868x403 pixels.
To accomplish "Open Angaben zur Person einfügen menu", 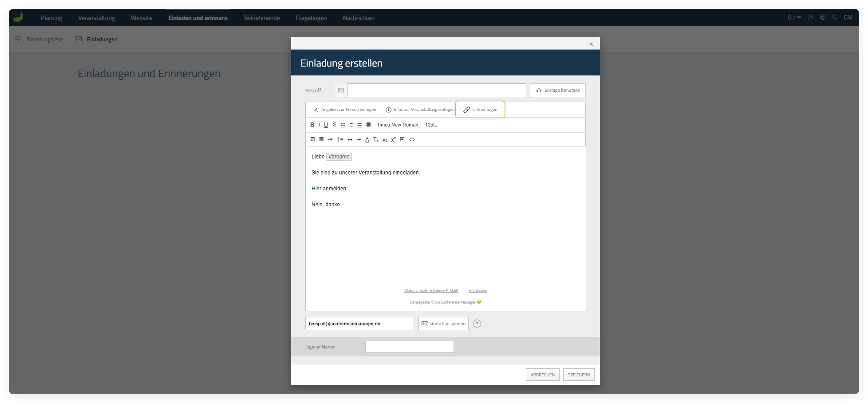I will tap(344, 110).
